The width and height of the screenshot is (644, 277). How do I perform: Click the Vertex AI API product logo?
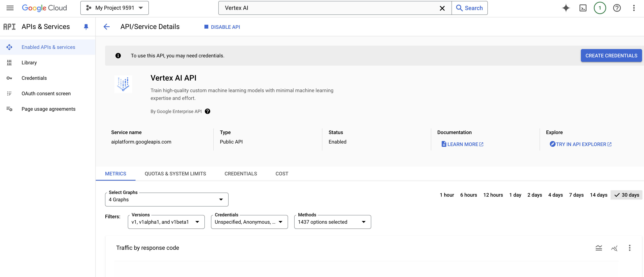pyautogui.click(x=123, y=84)
